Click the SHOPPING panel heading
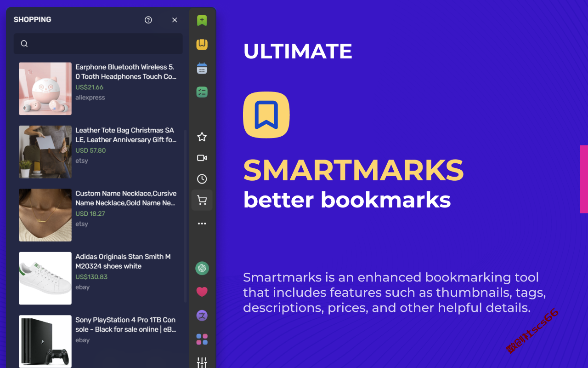 pos(32,20)
